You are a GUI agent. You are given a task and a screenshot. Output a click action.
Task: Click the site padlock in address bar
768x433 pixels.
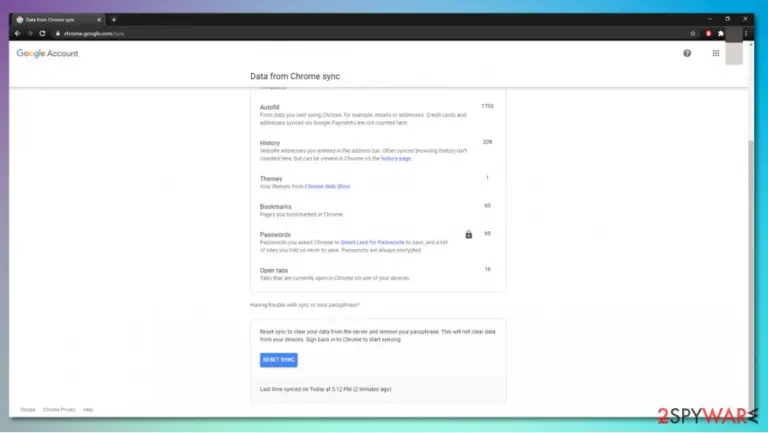pos(57,33)
